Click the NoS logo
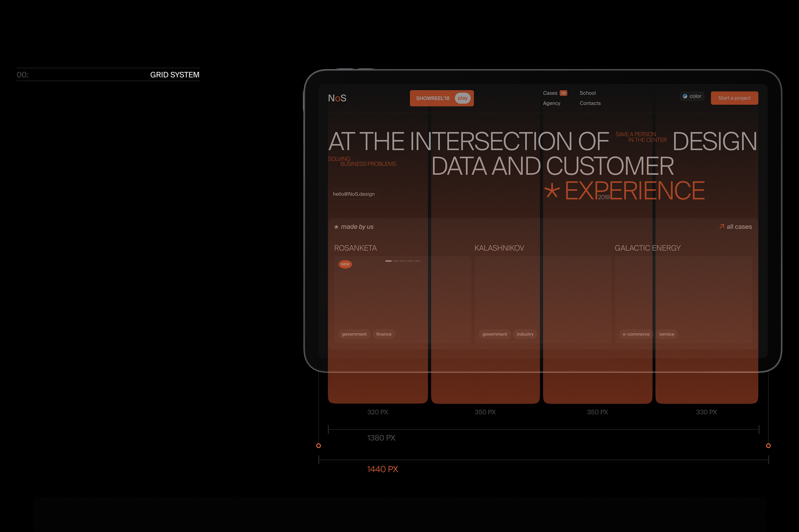 pos(337,98)
